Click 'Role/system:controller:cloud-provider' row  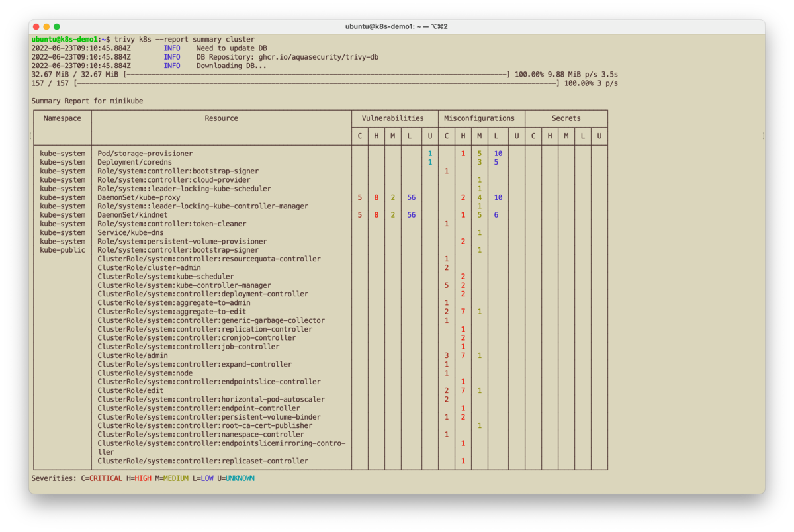coord(174,180)
